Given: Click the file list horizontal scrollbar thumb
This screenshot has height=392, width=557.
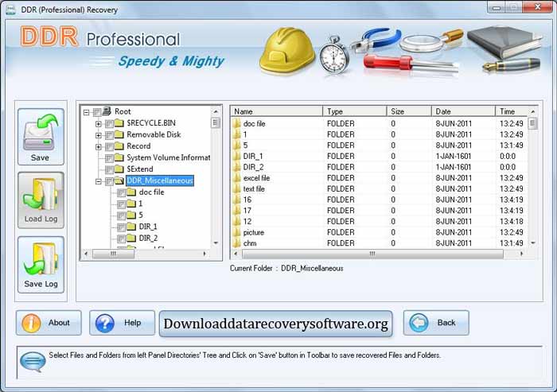Looking at the screenshot, I should pos(372,254).
